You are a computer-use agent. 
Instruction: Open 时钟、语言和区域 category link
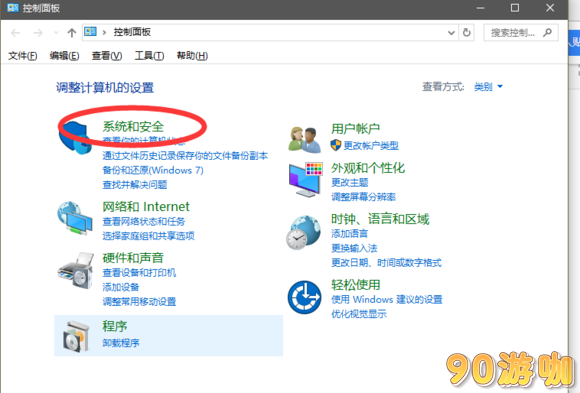coord(380,219)
